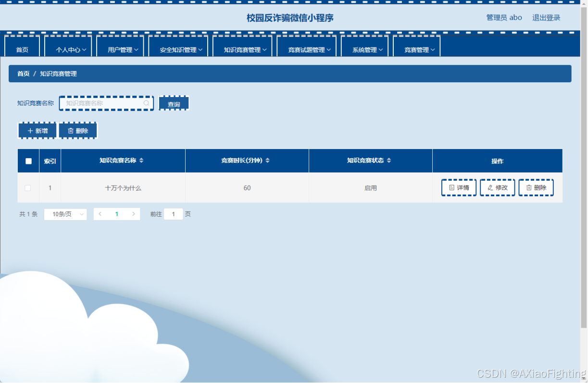Click the 校园反诈骗微信小程序 title
The width and height of the screenshot is (588, 383).
[x=290, y=18]
